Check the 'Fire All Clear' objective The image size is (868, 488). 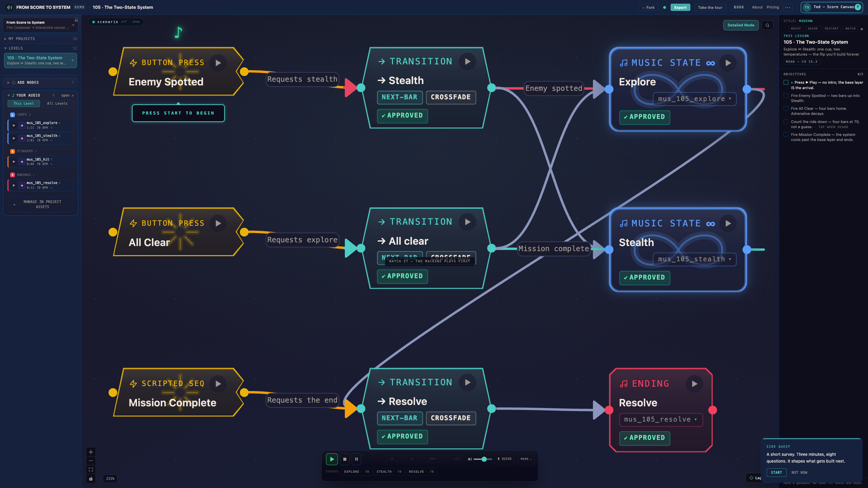point(786,109)
